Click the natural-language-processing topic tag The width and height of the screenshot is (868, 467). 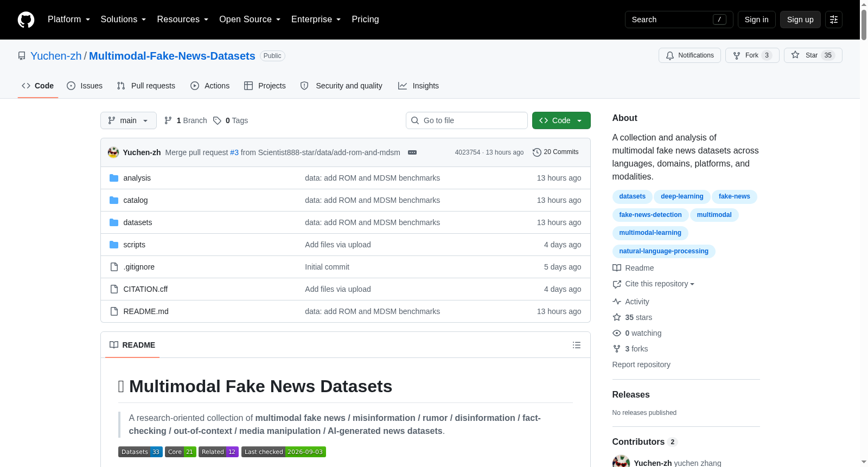(663, 251)
